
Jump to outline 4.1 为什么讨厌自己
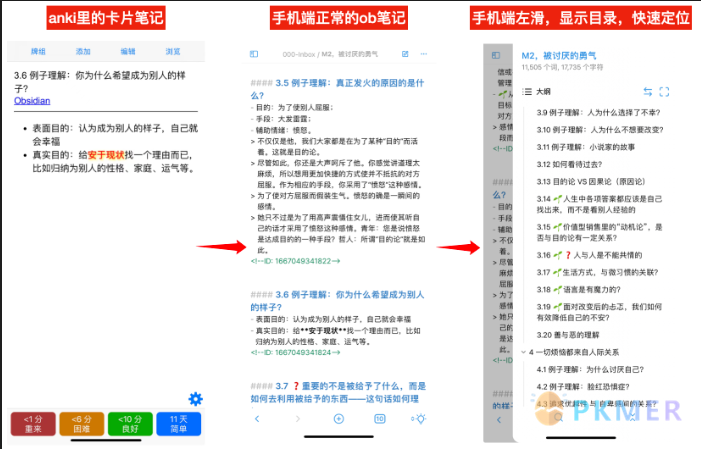pyautogui.click(x=590, y=369)
